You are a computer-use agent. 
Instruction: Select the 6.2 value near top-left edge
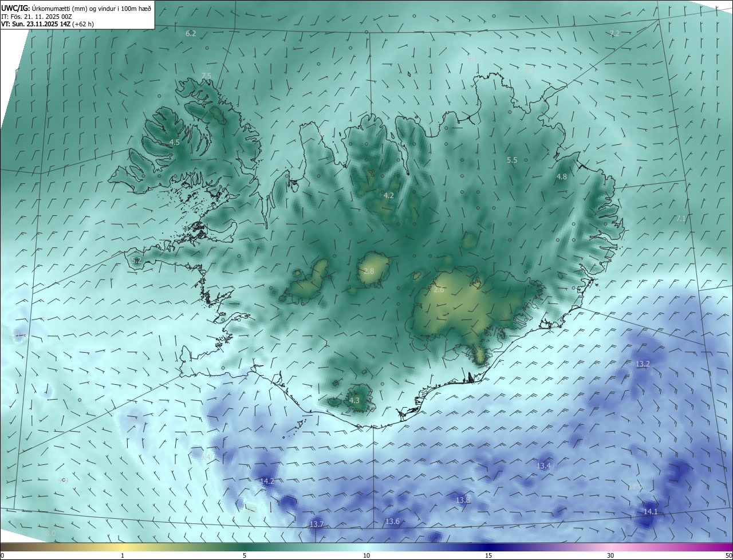191,34
